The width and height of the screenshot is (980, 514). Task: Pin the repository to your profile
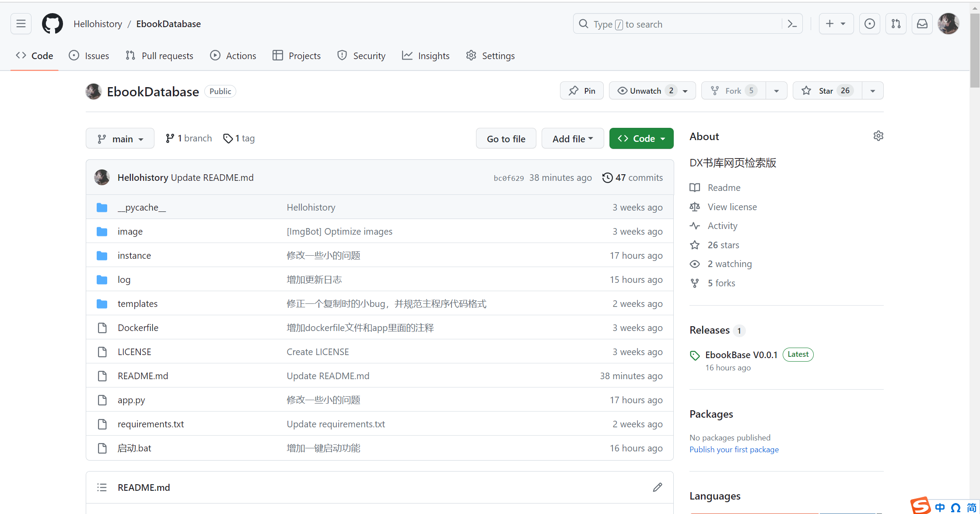[x=582, y=91]
